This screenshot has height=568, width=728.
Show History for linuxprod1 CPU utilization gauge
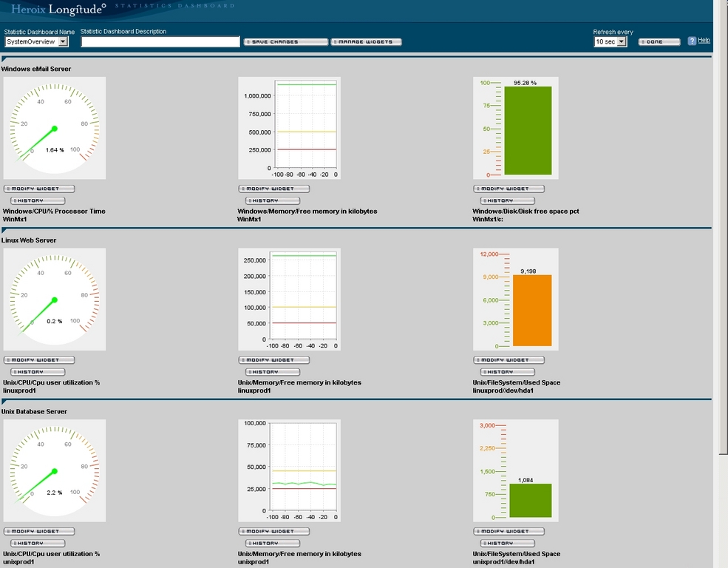[38, 372]
